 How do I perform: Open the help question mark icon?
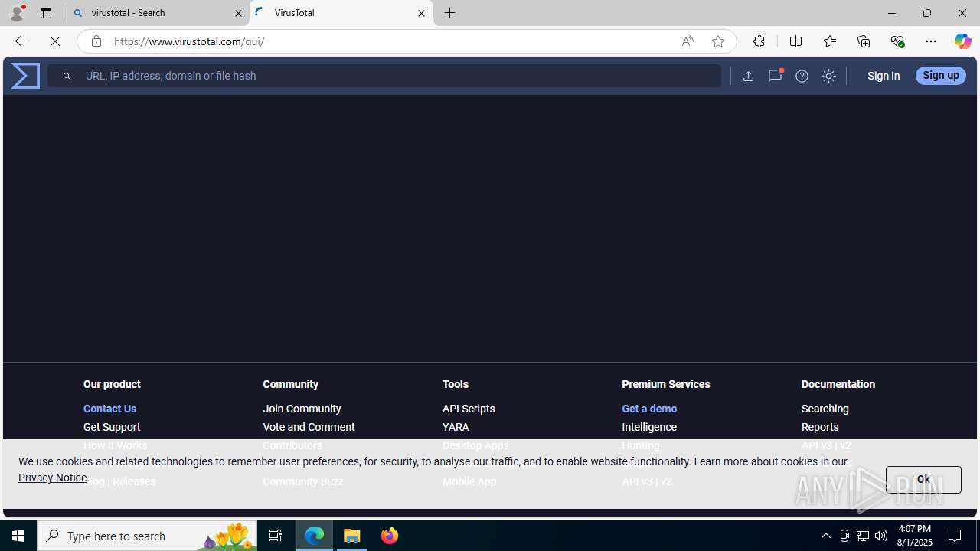802,76
